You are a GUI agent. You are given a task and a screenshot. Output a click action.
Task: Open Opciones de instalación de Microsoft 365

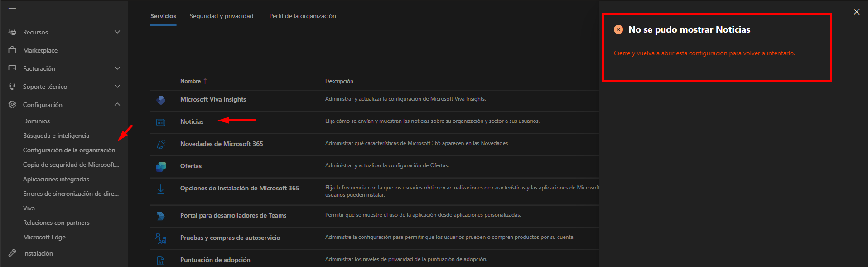(x=240, y=188)
